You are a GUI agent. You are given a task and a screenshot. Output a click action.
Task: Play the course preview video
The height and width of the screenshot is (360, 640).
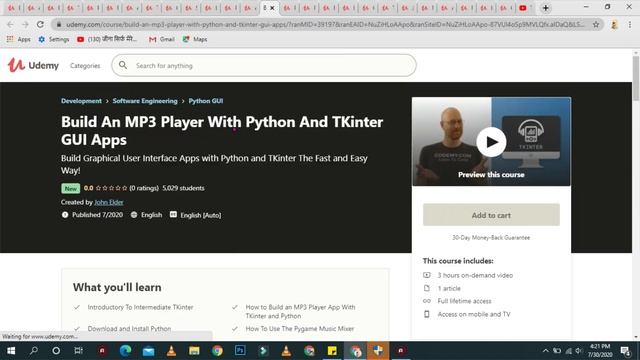[x=491, y=142]
